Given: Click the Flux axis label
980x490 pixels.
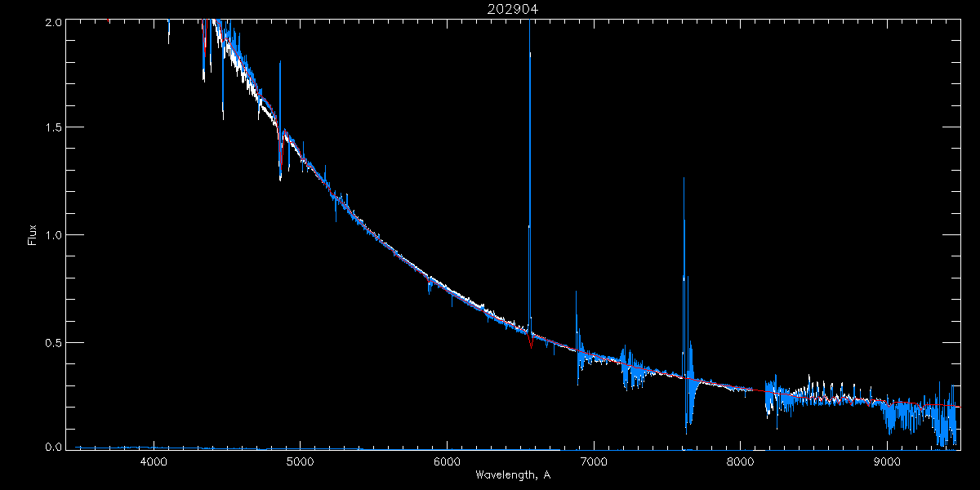Looking at the screenshot, I should [x=33, y=235].
